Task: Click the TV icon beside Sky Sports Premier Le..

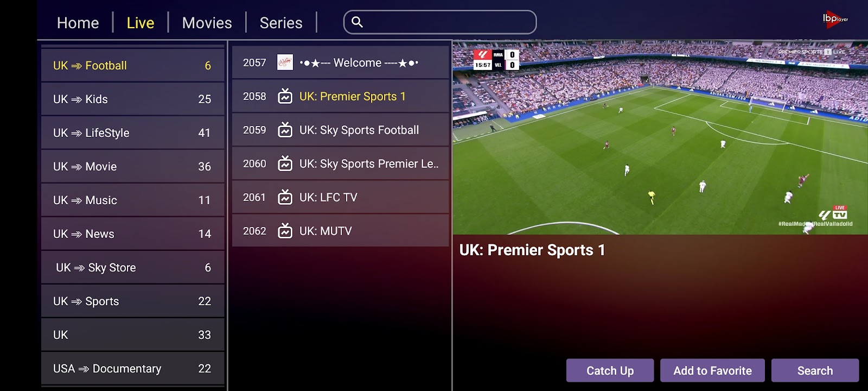Action: (x=285, y=163)
